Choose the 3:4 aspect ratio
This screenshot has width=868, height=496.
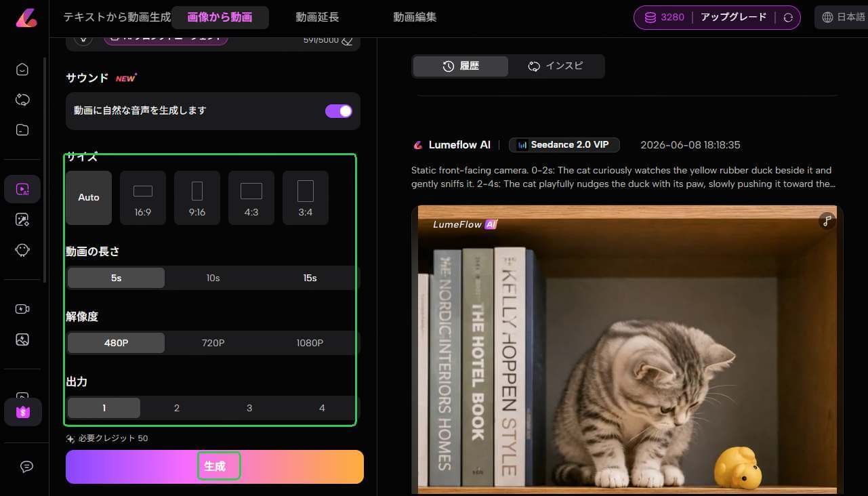pos(306,198)
